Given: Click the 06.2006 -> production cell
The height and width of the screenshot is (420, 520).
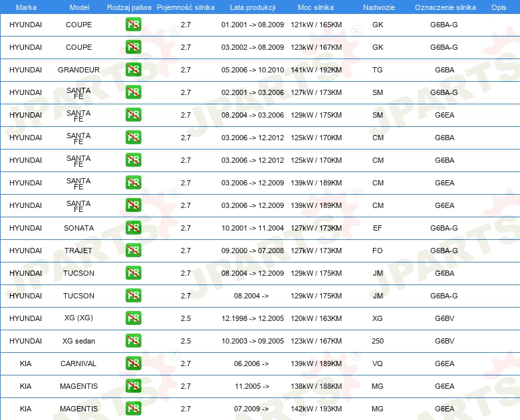Looking at the screenshot, I should (x=251, y=364).
